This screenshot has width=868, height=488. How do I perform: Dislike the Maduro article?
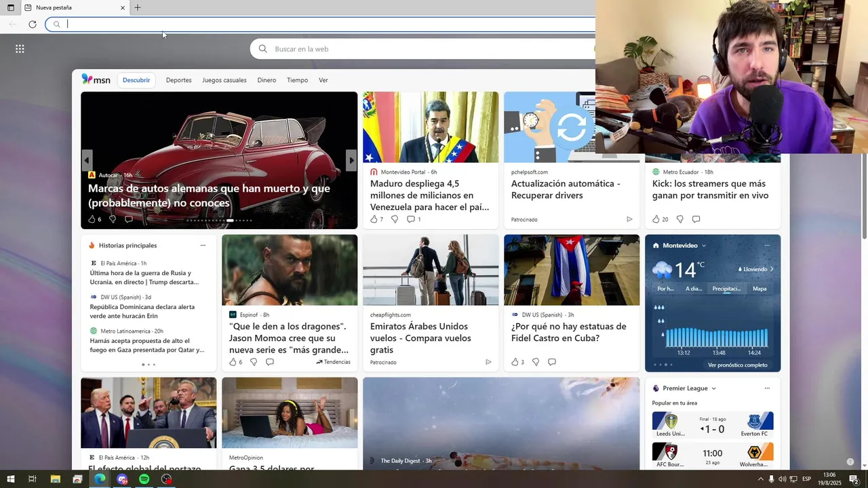point(395,220)
